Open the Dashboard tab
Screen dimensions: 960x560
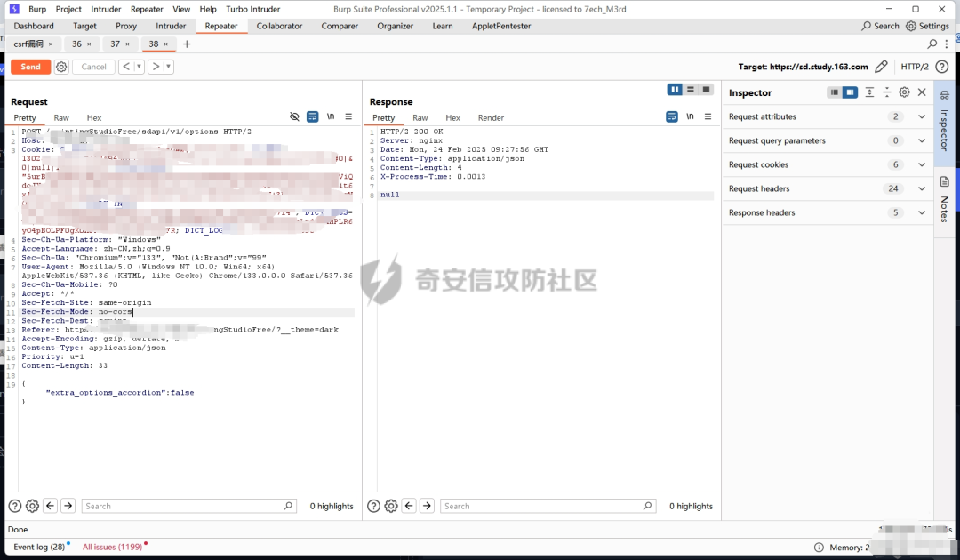(x=34, y=26)
